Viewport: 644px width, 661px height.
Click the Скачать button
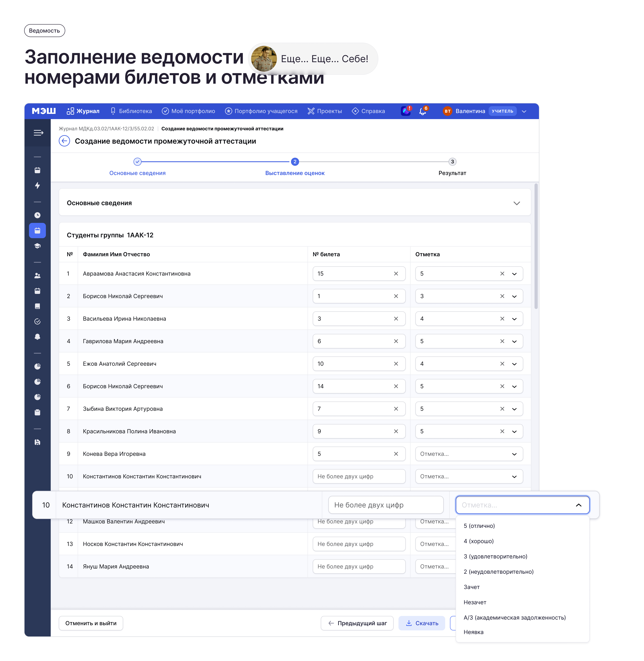422,623
